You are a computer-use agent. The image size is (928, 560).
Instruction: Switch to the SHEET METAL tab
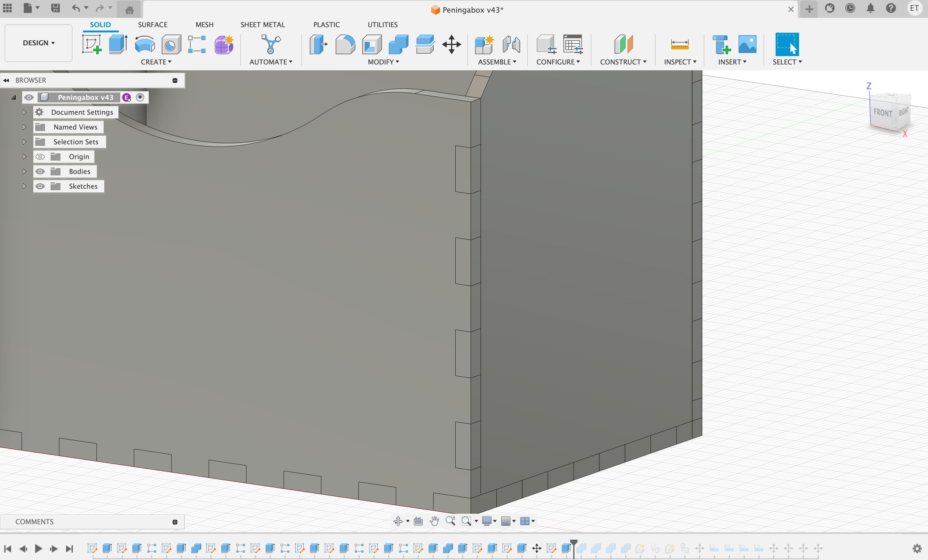pyautogui.click(x=263, y=24)
